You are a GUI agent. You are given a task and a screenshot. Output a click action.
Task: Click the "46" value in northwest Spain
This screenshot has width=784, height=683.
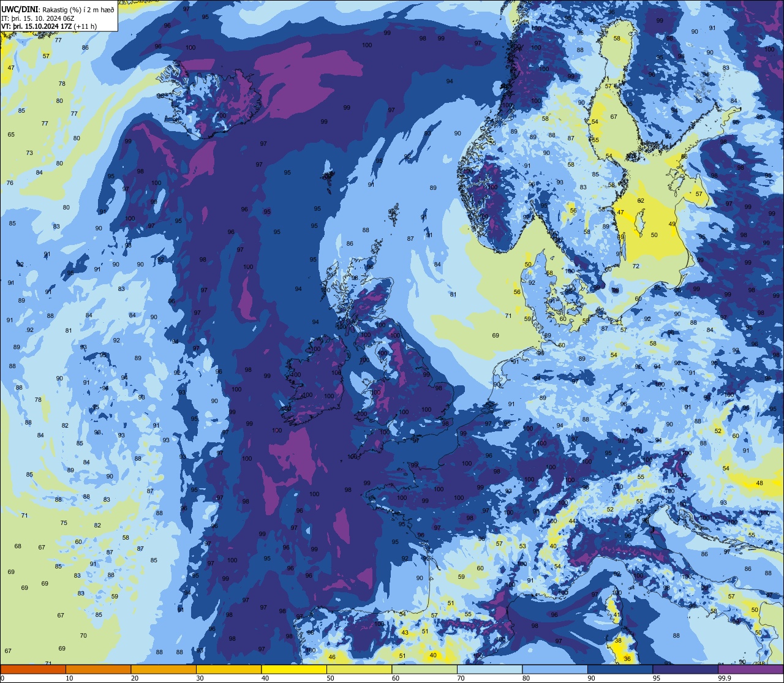tap(332, 657)
